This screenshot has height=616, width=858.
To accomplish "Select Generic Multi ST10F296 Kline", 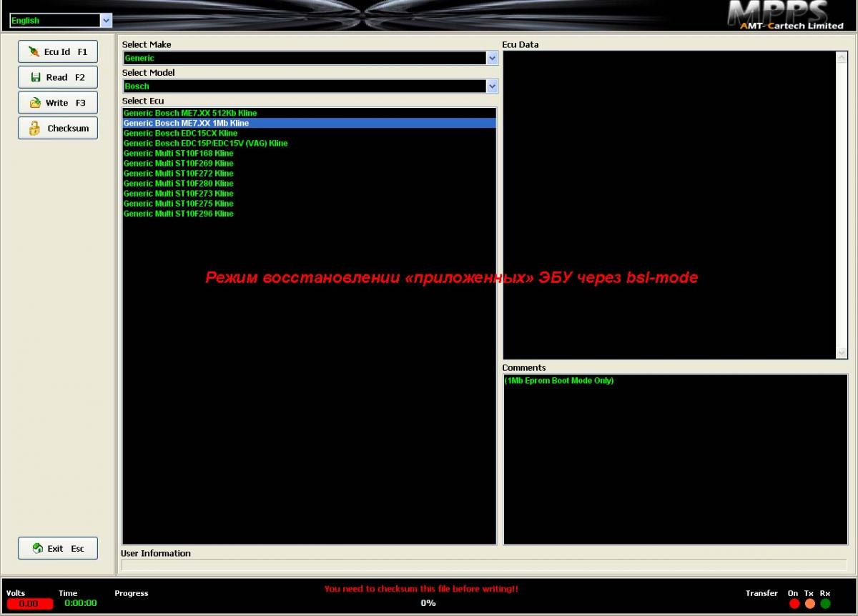I will 309,213.
